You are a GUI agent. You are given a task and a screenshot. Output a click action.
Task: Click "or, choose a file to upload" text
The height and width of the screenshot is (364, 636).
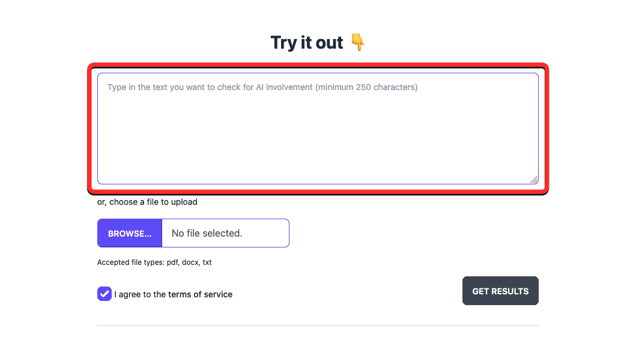pyautogui.click(x=147, y=202)
